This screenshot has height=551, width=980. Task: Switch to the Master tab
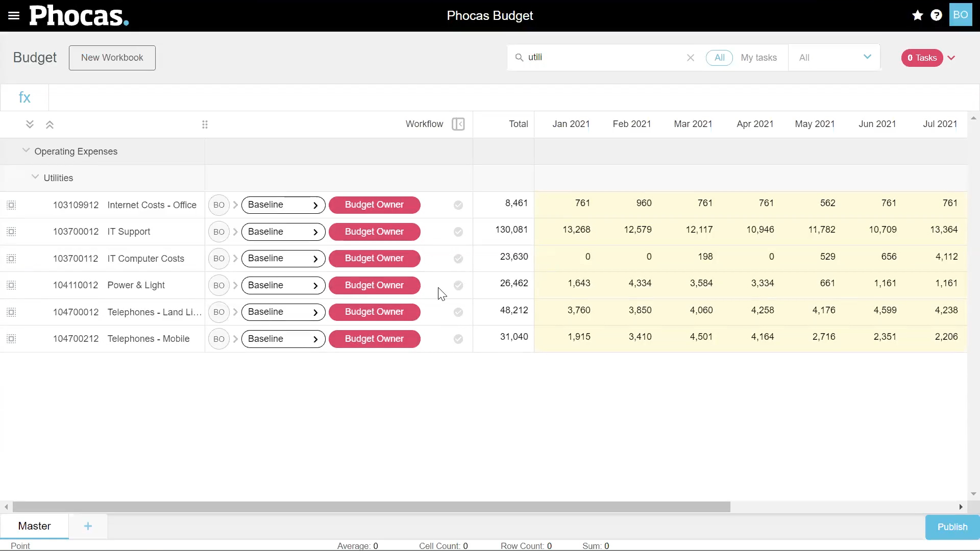34,526
